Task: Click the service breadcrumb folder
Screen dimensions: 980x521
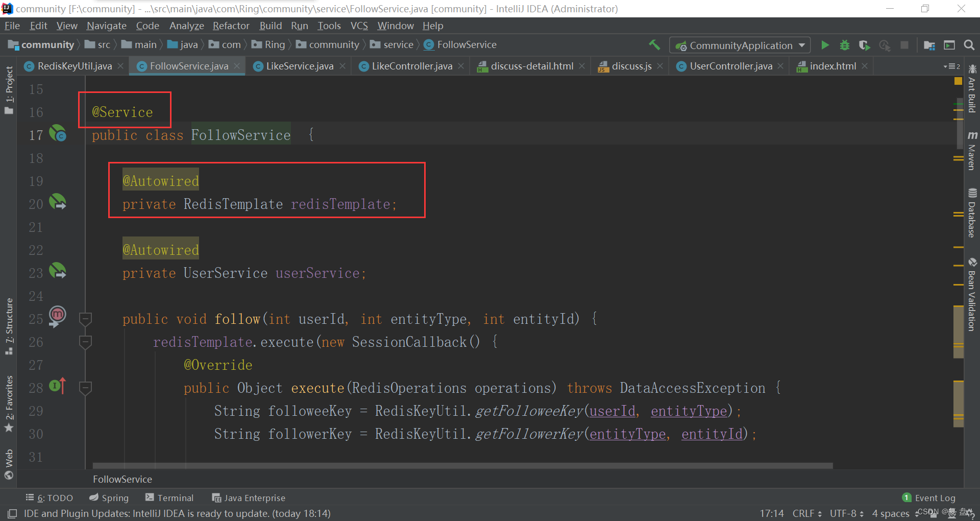Action: point(392,45)
